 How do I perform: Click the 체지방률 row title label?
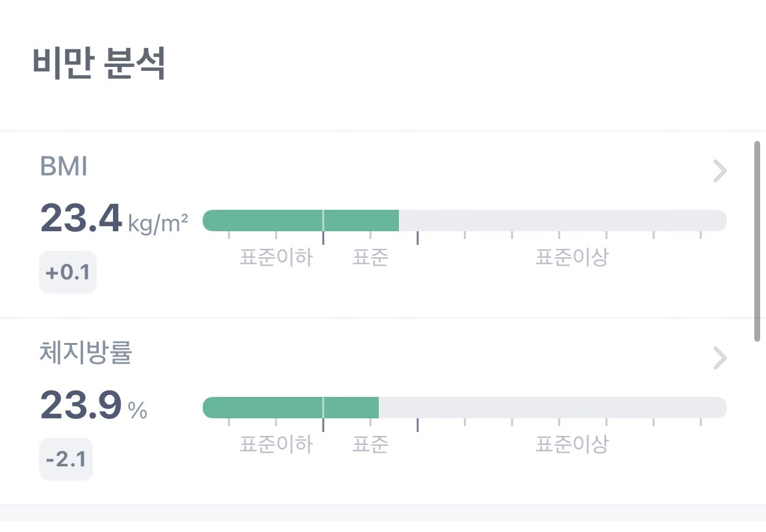click(x=86, y=352)
